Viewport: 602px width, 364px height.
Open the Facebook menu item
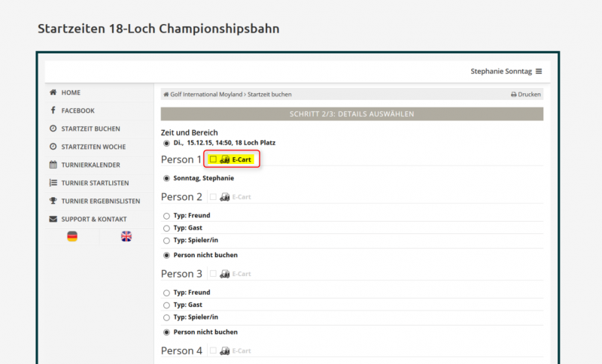pyautogui.click(x=99, y=111)
